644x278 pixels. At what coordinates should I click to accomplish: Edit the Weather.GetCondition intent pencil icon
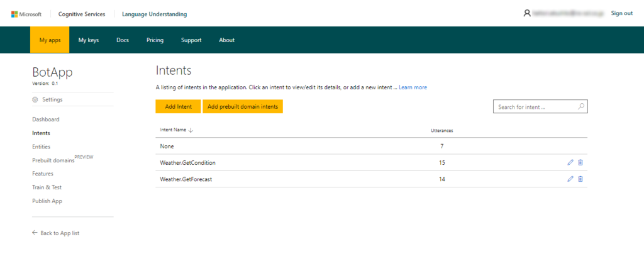570,162
